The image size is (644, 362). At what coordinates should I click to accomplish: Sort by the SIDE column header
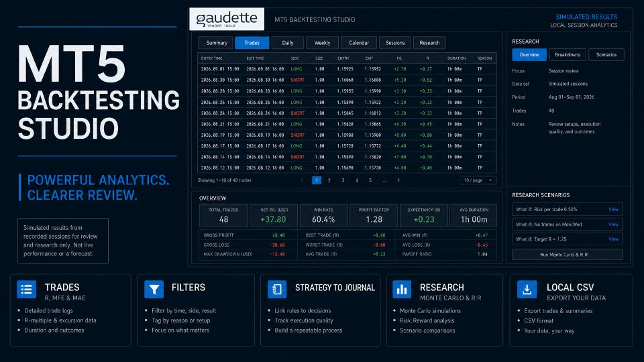294,58
